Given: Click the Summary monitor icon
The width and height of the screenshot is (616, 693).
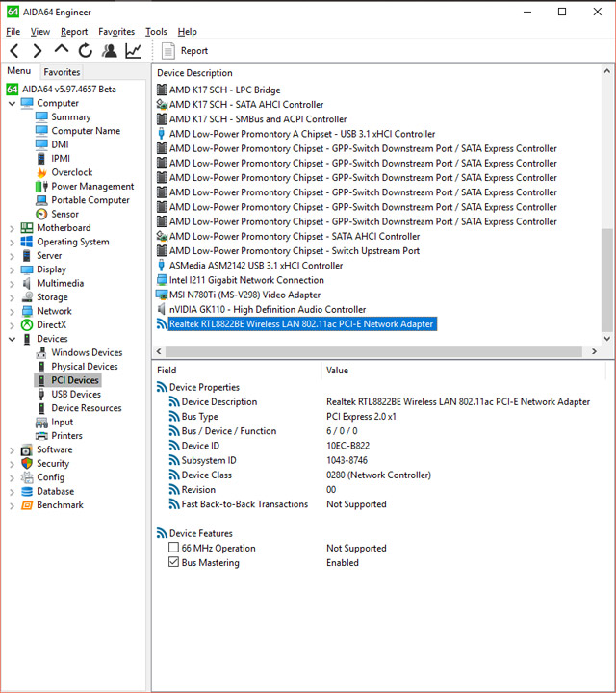Looking at the screenshot, I should 41,116.
